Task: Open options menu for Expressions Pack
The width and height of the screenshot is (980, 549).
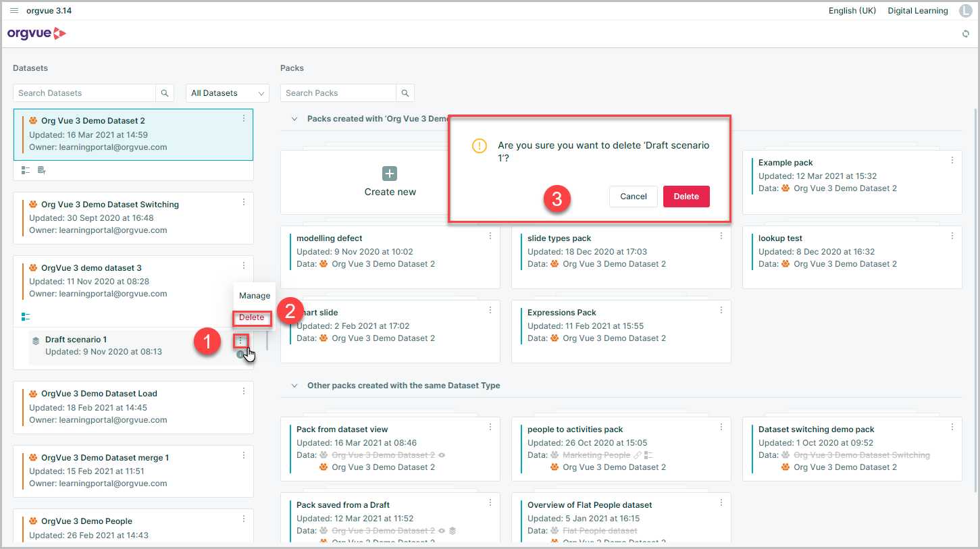Action: pyautogui.click(x=721, y=310)
